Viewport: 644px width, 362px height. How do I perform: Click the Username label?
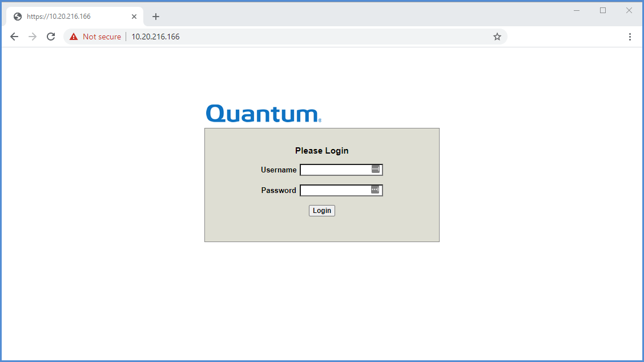coord(279,170)
